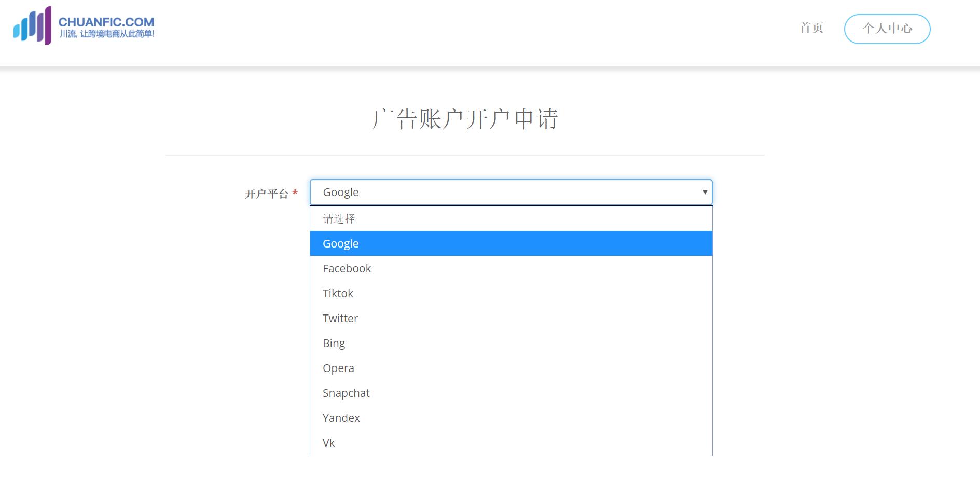
Task: Select the highlighted Google option
Action: (511, 243)
